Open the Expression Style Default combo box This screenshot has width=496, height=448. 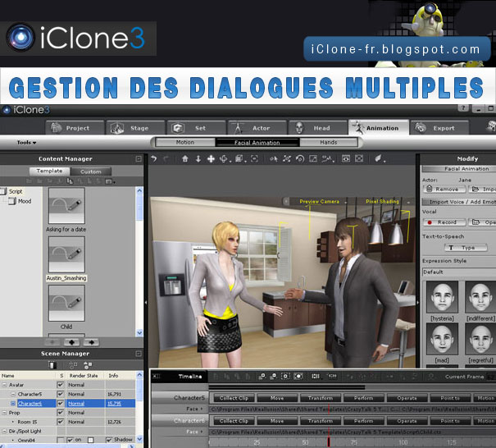[x=458, y=272]
